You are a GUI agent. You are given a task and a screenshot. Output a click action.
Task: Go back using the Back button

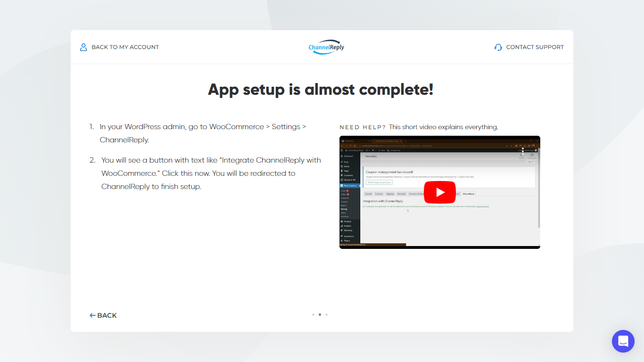[x=103, y=315]
